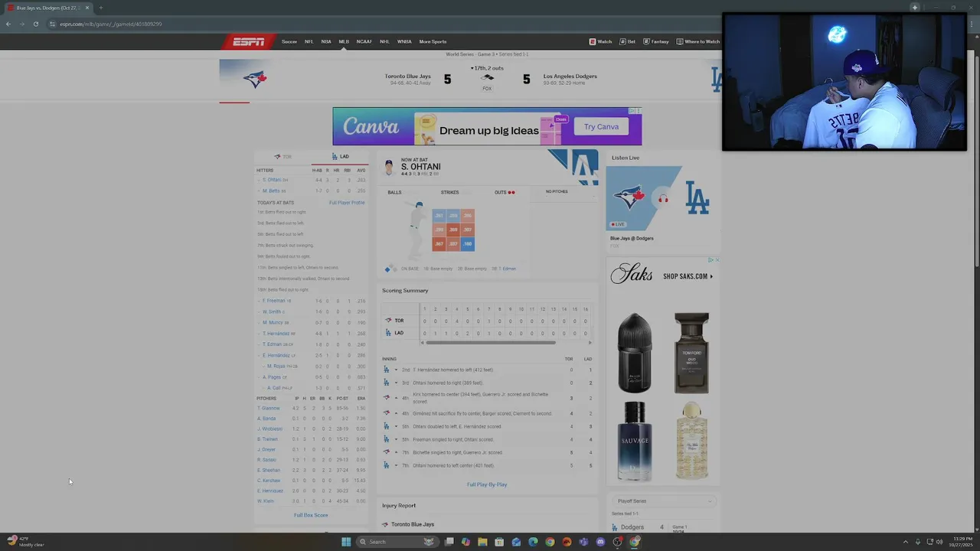Open pitcher C. Kershaw's profile

tap(269, 481)
